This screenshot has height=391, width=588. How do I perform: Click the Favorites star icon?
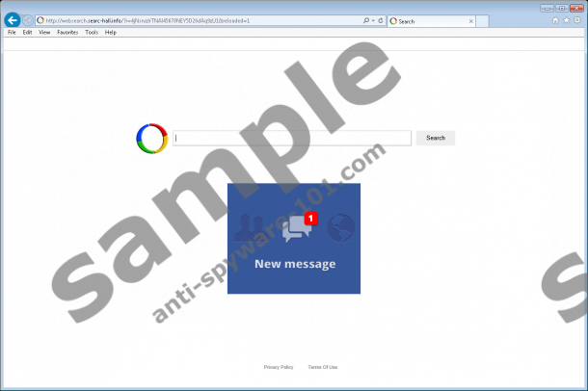click(x=566, y=20)
